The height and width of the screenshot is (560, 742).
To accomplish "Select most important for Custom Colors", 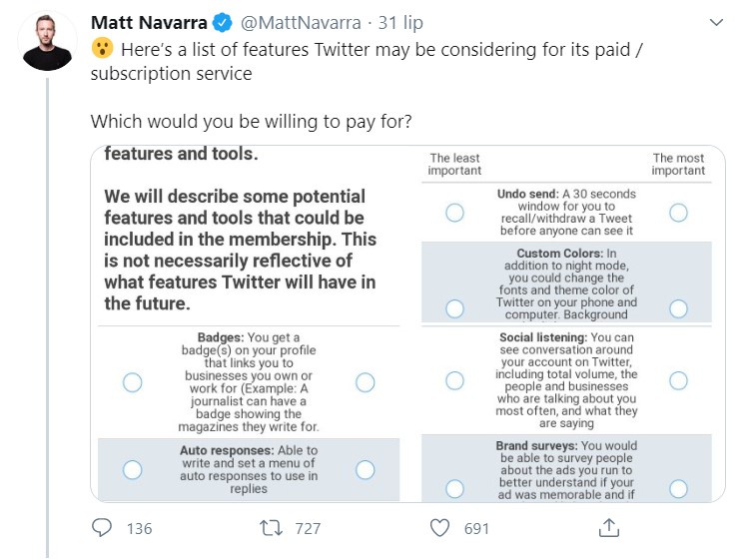I will tap(678, 308).
